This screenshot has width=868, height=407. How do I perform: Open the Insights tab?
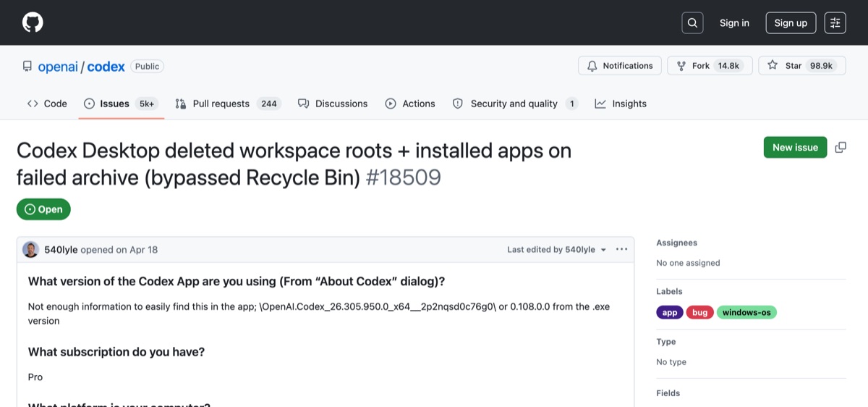click(621, 104)
